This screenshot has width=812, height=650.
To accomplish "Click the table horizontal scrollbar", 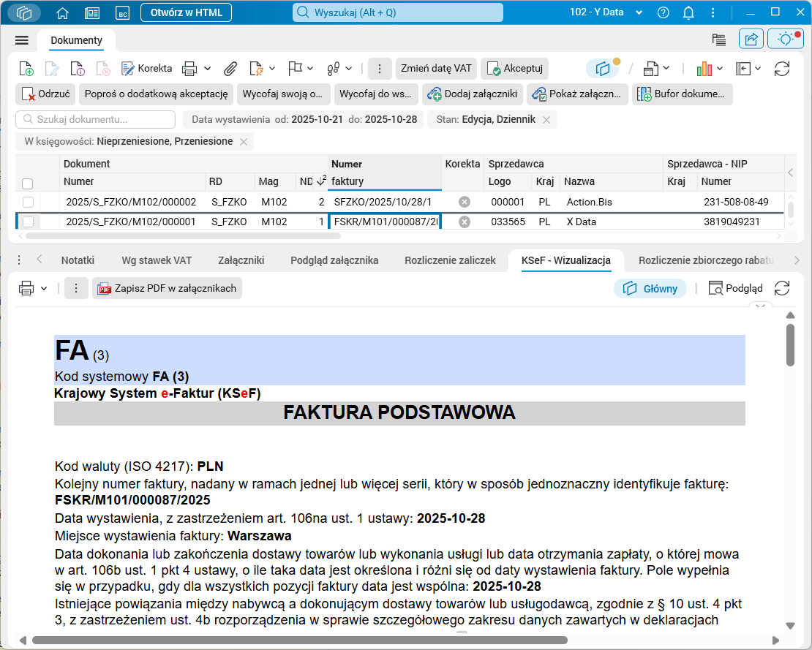I will [184, 236].
